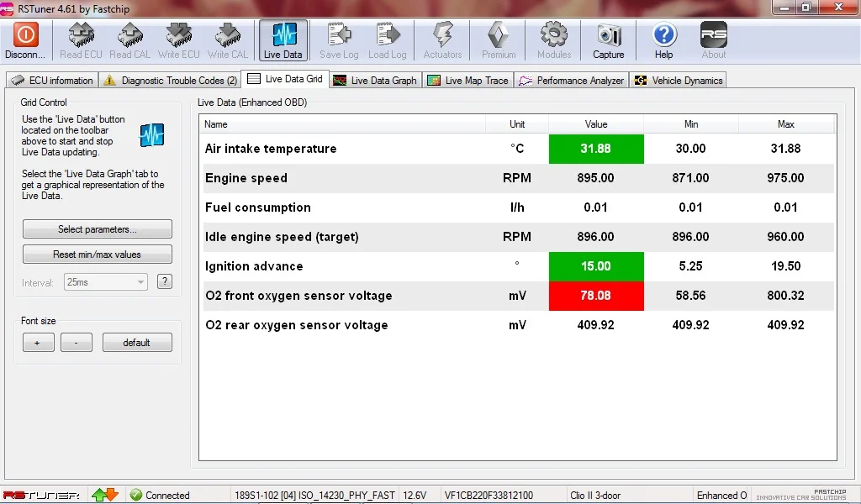This screenshot has height=504, width=861.
Task: Switch to the Live Data Graph tab
Action: (x=376, y=80)
